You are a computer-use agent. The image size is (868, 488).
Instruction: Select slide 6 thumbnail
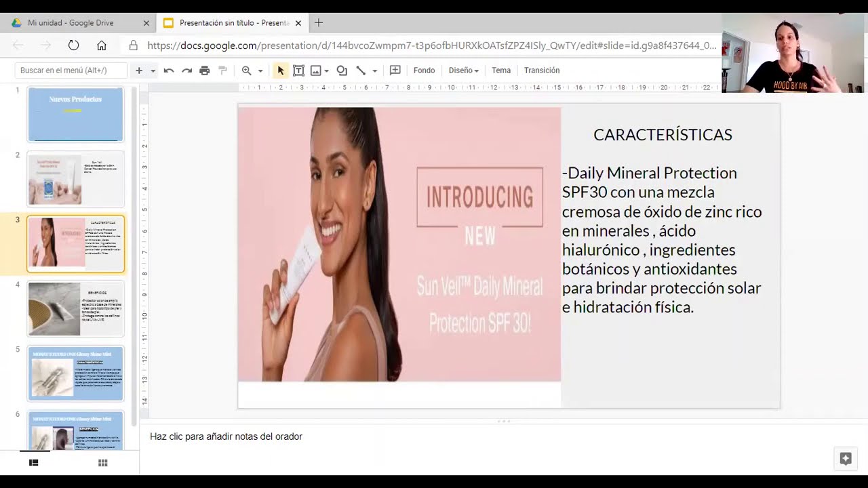(x=75, y=430)
